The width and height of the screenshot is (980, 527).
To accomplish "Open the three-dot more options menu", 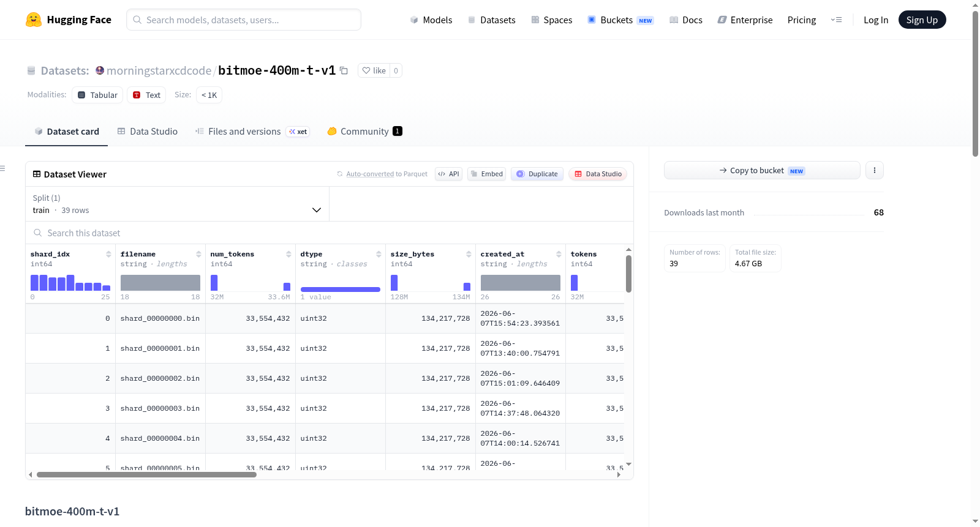I will click(x=875, y=170).
